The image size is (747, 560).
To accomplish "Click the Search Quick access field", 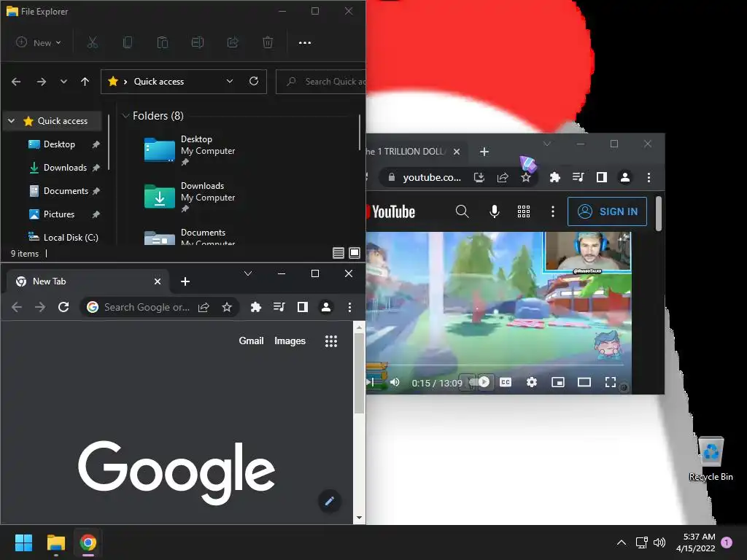I will tap(321, 82).
